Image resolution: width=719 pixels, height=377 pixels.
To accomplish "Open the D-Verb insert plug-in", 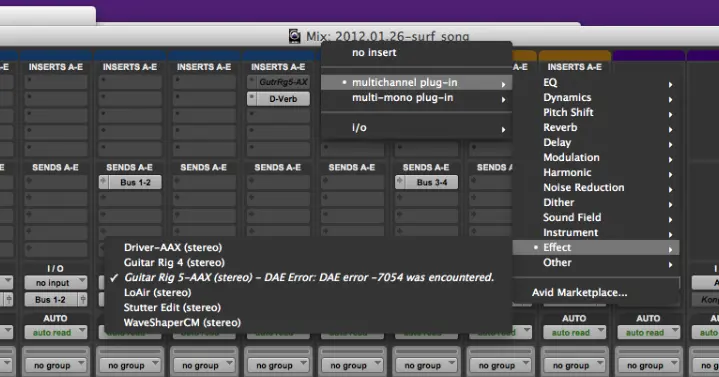I will (x=283, y=99).
